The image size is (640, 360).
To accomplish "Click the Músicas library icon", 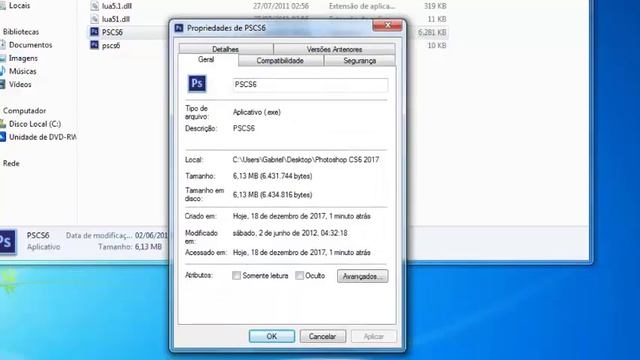I will click(2, 71).
